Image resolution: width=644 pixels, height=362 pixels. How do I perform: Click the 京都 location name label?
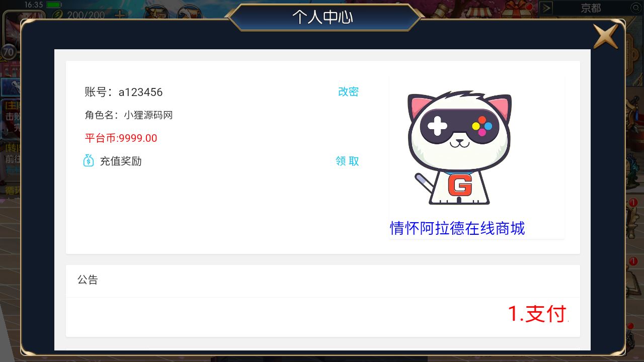(x=591, y=8)
